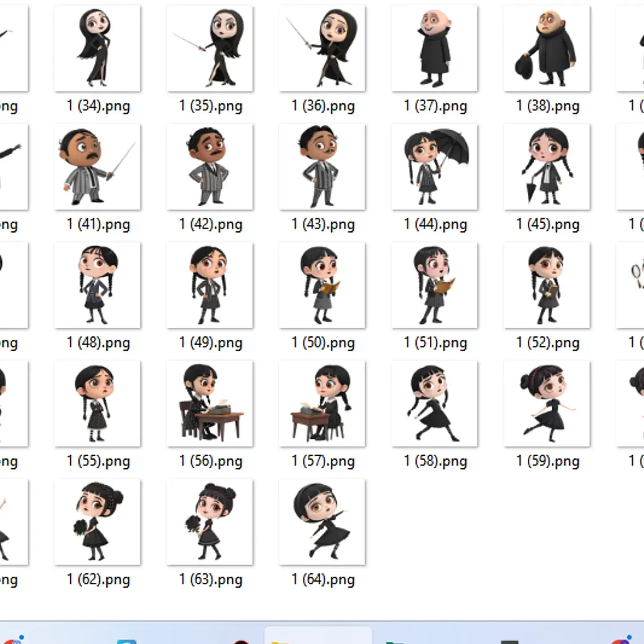This screenshot has height=644, width=644.
Task: Click the file name label 1 (43).png
Action: tap(323, 225)
